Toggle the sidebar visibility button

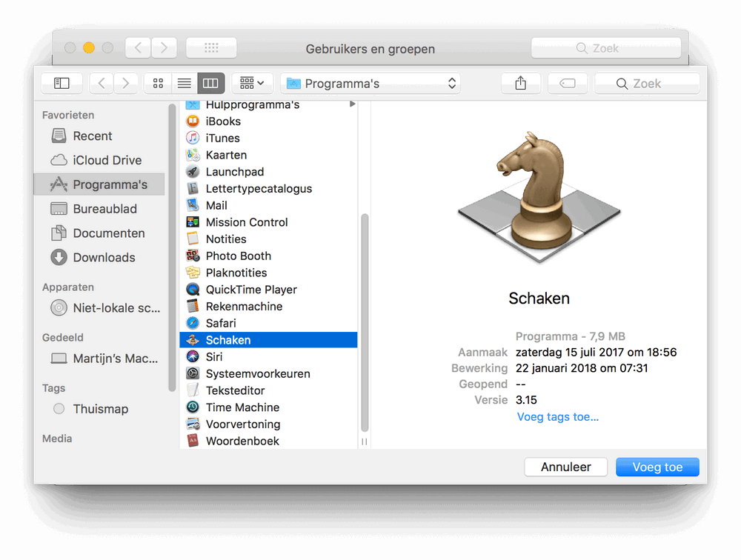tap(62, 84)
